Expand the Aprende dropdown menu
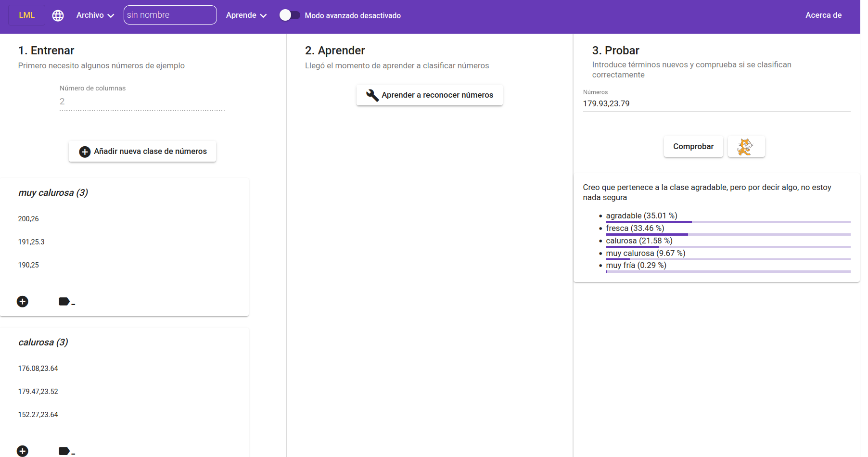The height and width of the screenshot is (457, 868). point(246,15)
